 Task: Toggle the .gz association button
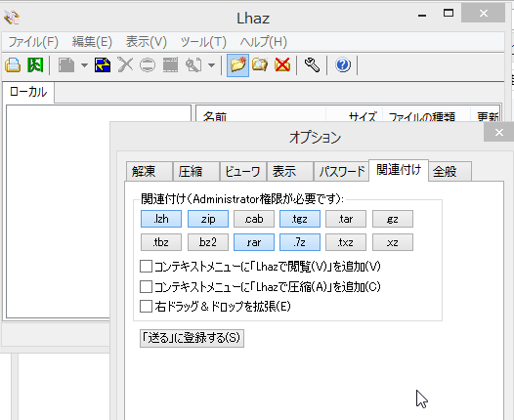393,219
